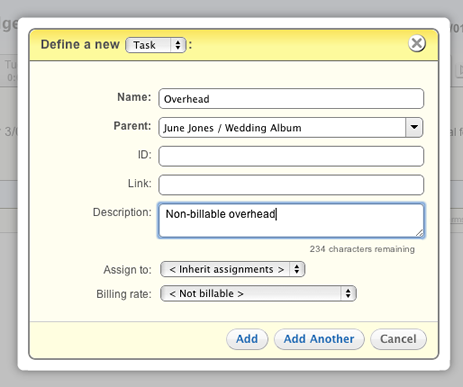Click the 234 characters remaining text
Viewport: 463px width, 387px height.
point(362,249)
